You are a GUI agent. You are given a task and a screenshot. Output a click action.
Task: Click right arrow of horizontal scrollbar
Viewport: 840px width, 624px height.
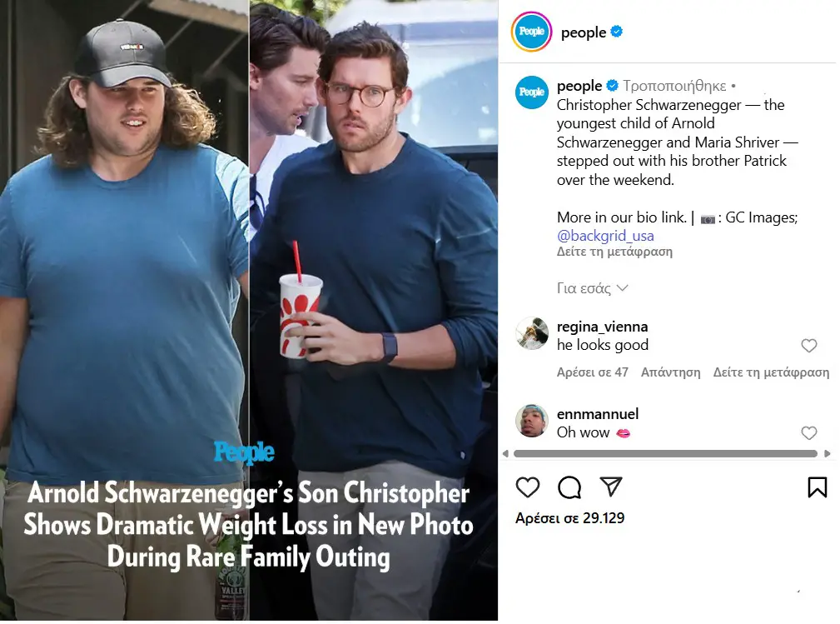pos(828,453)
